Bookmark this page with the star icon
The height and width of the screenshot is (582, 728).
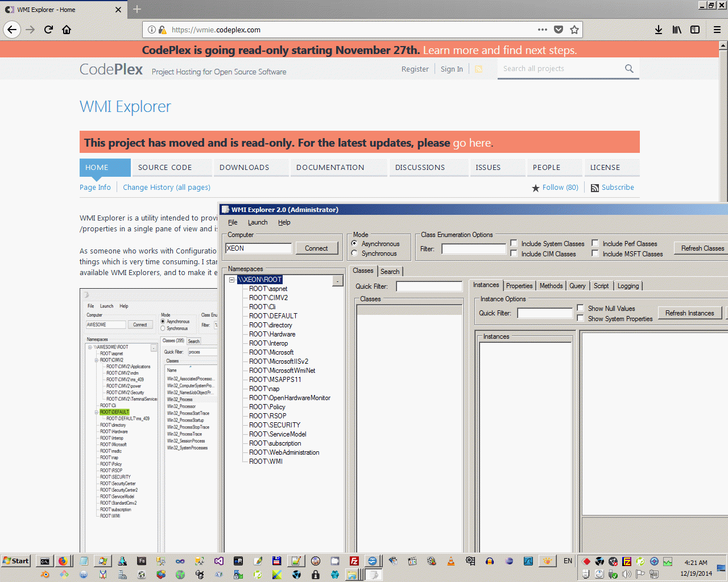click(x=574, y=30)
